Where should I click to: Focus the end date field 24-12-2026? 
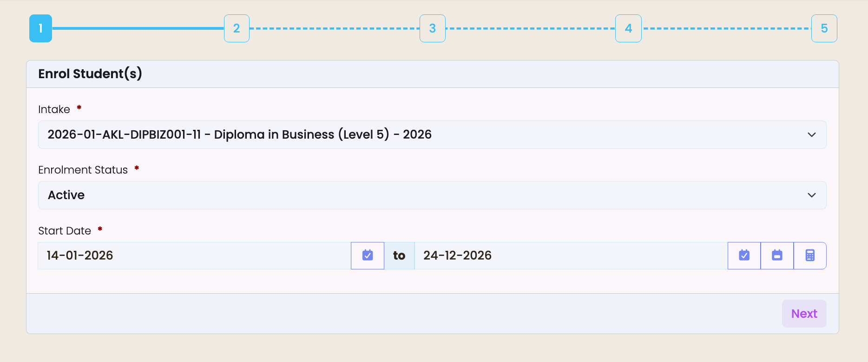pos(571,255)
